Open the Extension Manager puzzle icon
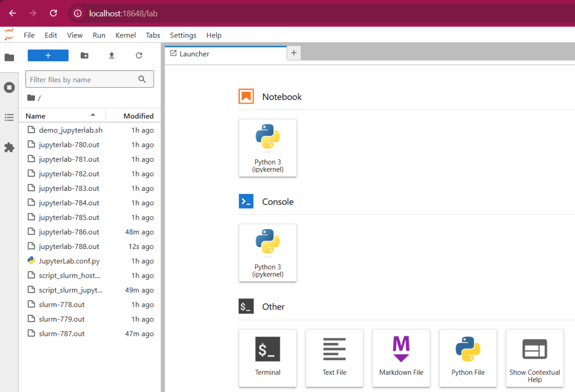Image resolution: width=575 pixels, height=392 pixels. click(9, 147)
